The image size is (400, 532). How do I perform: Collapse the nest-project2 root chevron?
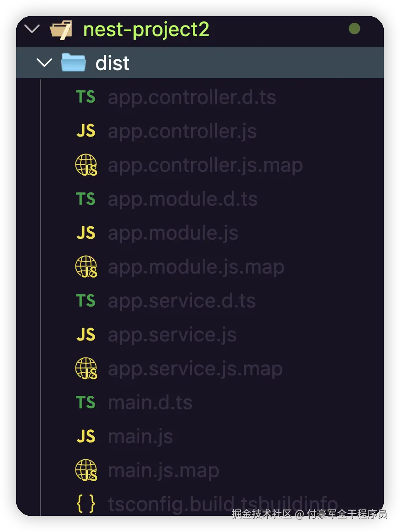[32, 29]
